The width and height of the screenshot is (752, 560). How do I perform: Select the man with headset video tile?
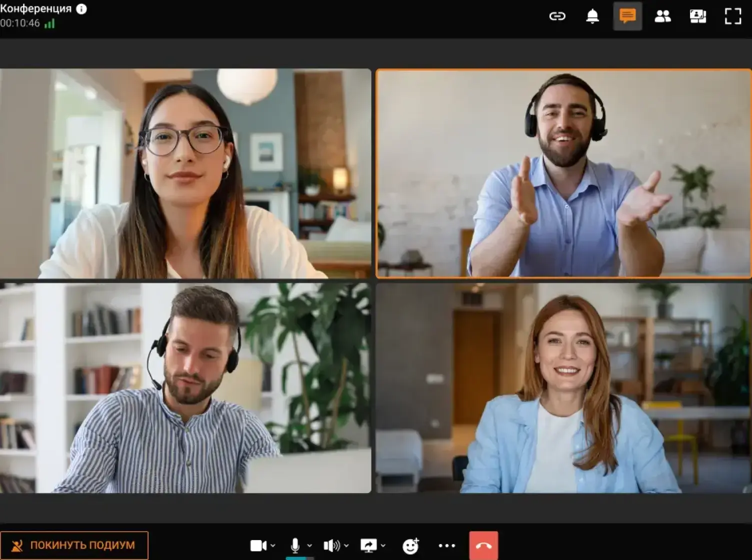[x=185, y=388]
